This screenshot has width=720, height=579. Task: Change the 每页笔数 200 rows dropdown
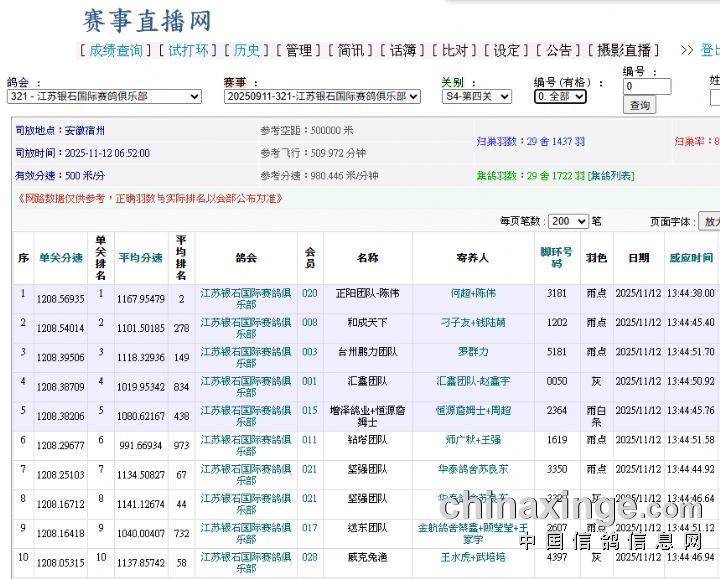[567, 221]
